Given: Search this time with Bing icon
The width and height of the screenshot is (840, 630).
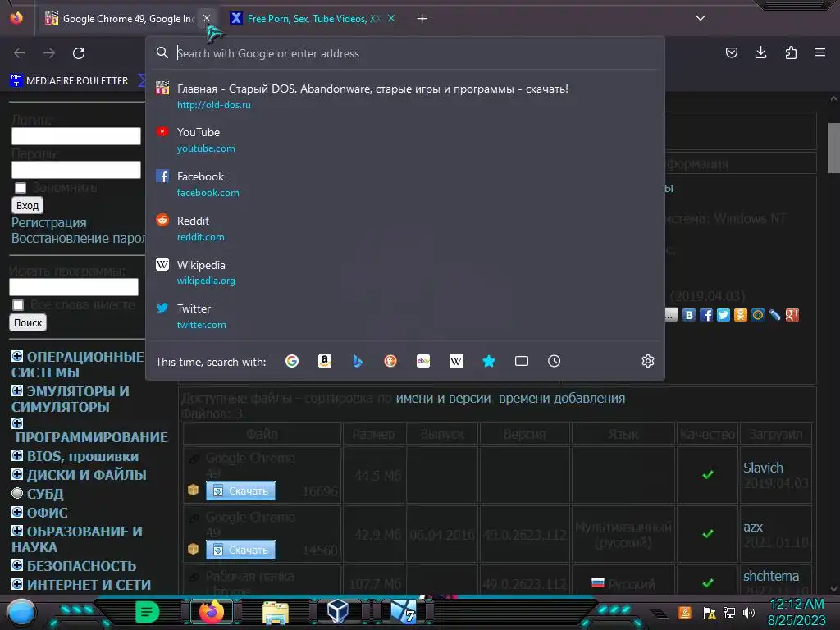Looking at the screenshot, I should point(358,361).
